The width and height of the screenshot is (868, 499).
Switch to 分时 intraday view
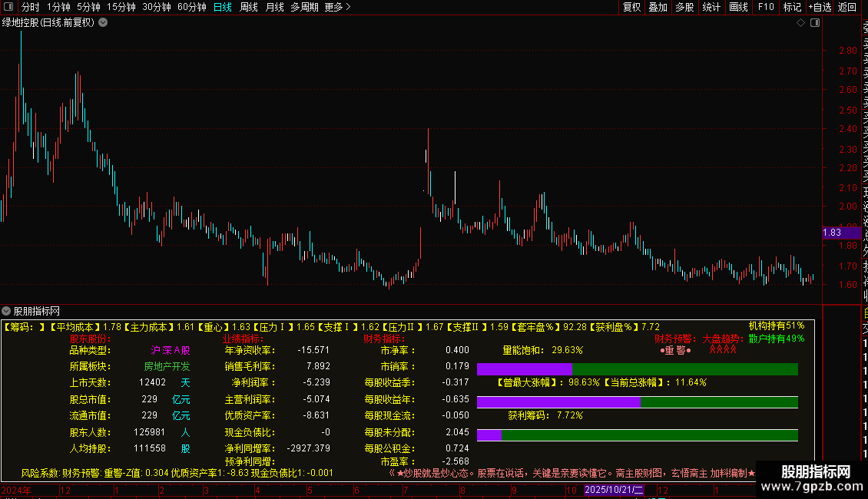coord(31,7)
